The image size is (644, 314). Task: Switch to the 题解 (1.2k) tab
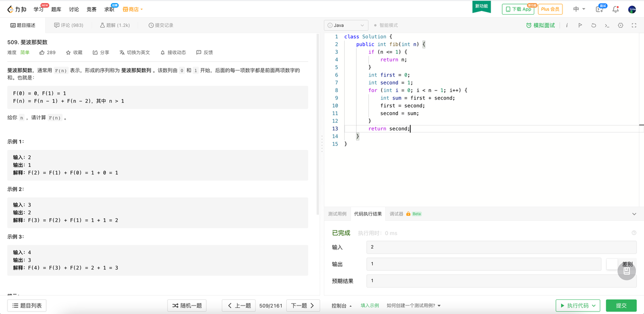(x=115, y=25)
